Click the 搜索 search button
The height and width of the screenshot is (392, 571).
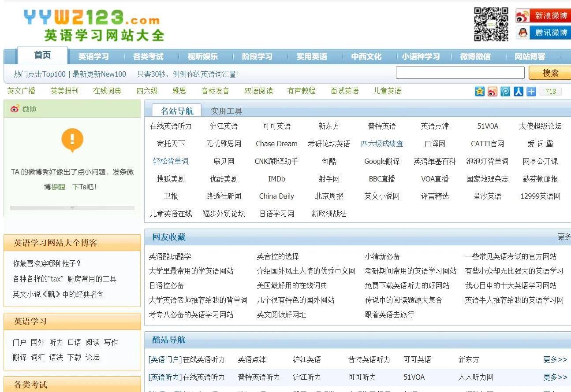[550, 73]
